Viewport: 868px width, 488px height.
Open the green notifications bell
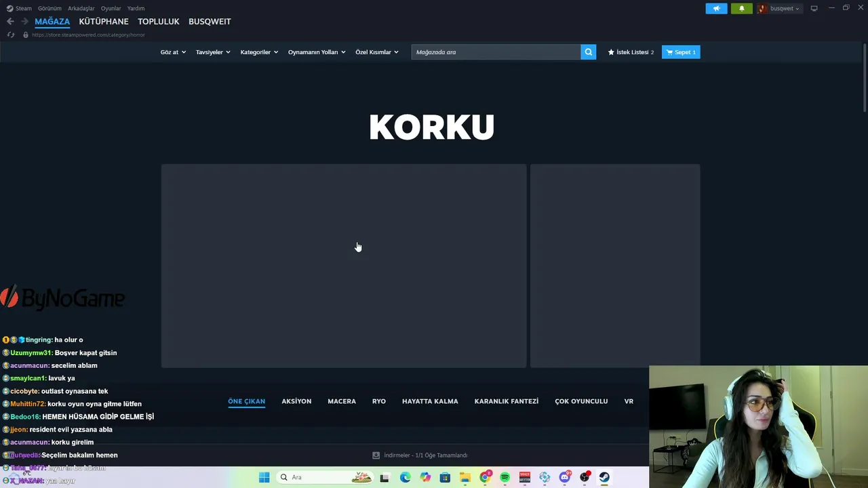click(741, 8)
